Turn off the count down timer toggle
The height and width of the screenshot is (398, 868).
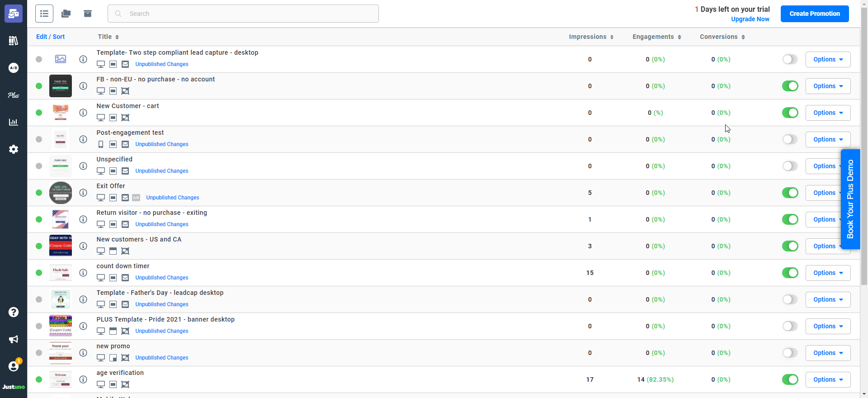click(x=790, y=273)
